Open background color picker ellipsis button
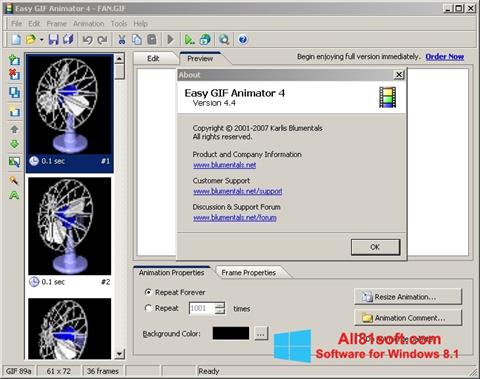Image resolution: width=480 pixels, height=379 pixels. point(261,333)
